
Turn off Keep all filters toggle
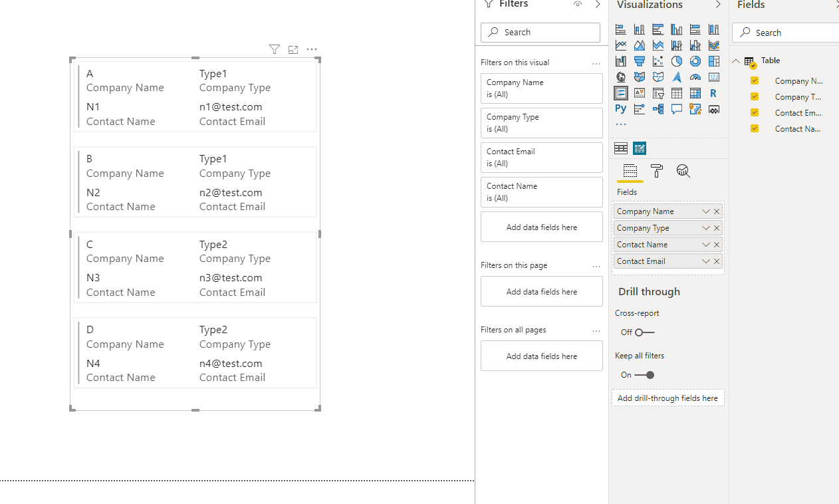click(644, 375)
